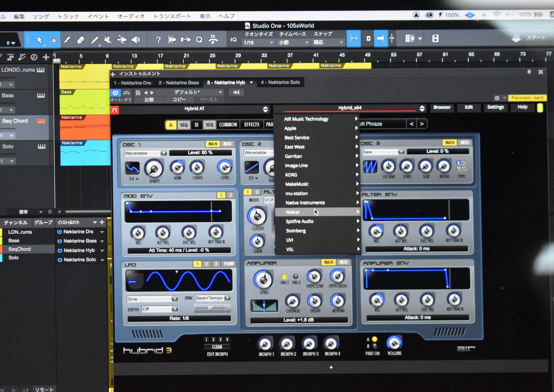Select Native Instruments in vendor menu

click(x=317, y=203)
